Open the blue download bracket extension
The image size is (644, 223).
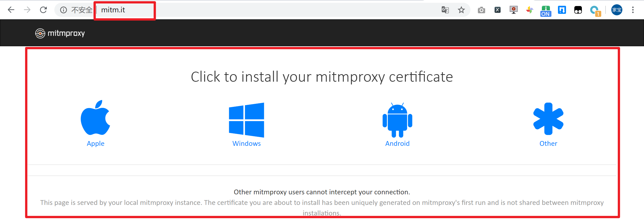point(562,10)
